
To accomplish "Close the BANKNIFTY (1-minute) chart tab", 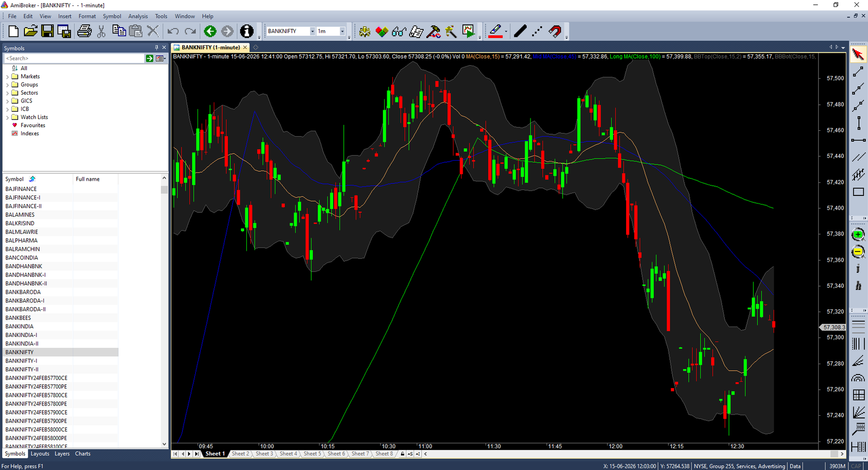I will [245, 47].
